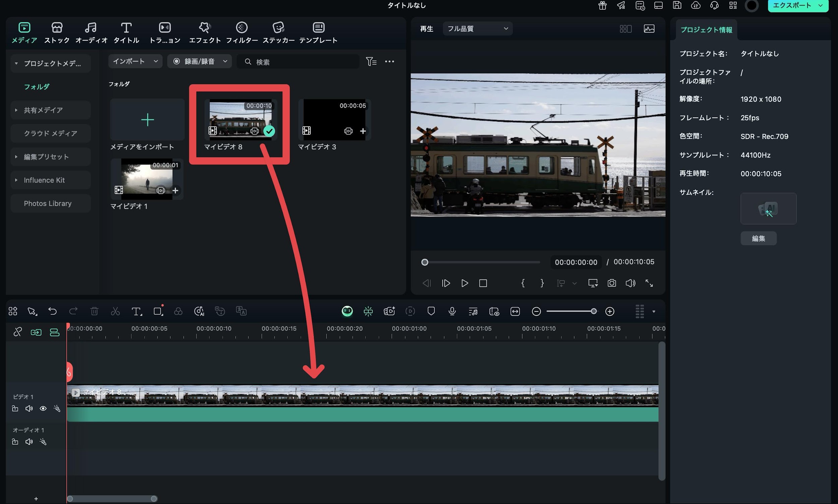
Task: Mute the ビデオ 1 track speaker
Action: coord(29,408)
